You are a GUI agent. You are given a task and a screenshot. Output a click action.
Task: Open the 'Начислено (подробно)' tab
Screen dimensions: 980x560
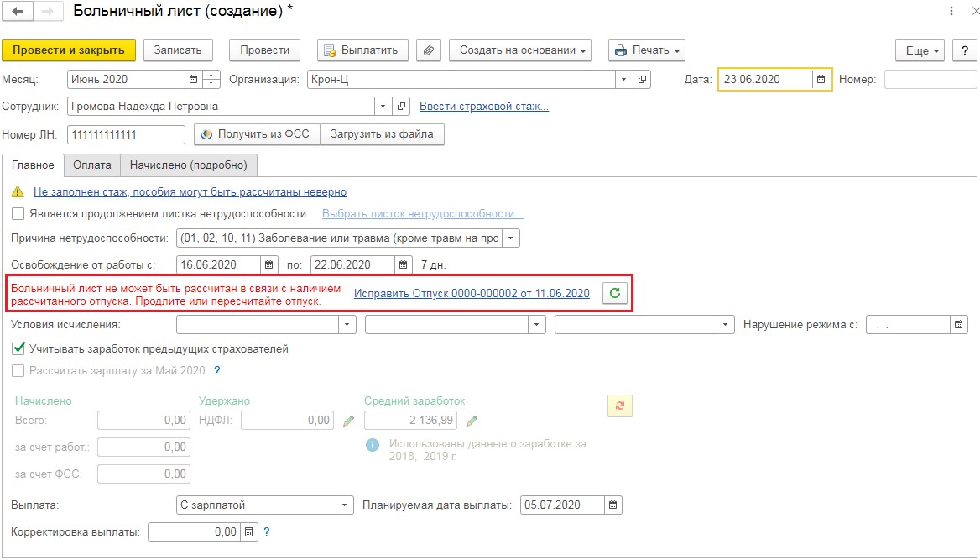pyautogui.click(x=189, y=165)
